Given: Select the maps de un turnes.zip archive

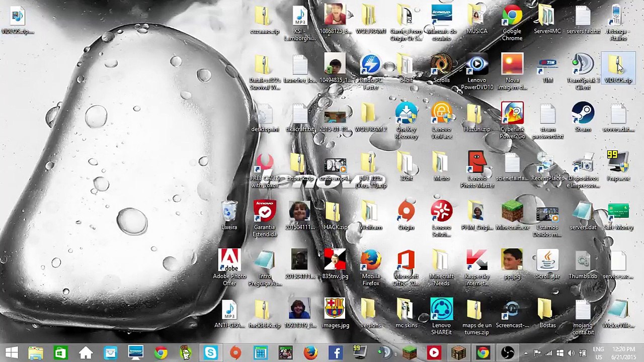Looking at the screenshot, I should pos(476,317).
